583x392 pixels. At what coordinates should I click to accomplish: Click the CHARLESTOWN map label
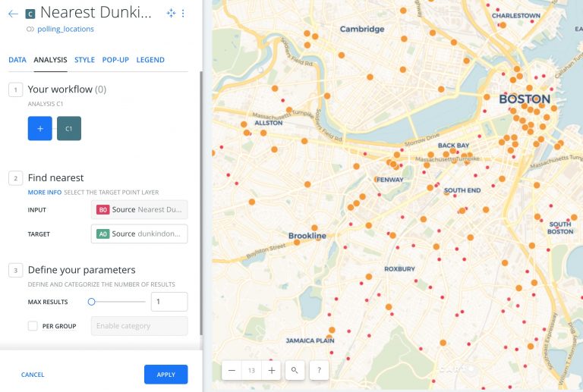pyautogui.click(x=516, y=16)
